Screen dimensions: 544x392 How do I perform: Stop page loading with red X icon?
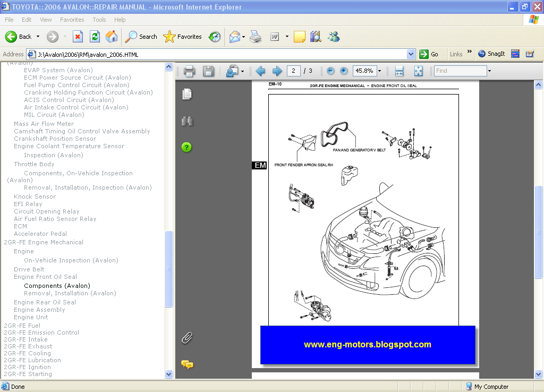click(x=78, y=37)
